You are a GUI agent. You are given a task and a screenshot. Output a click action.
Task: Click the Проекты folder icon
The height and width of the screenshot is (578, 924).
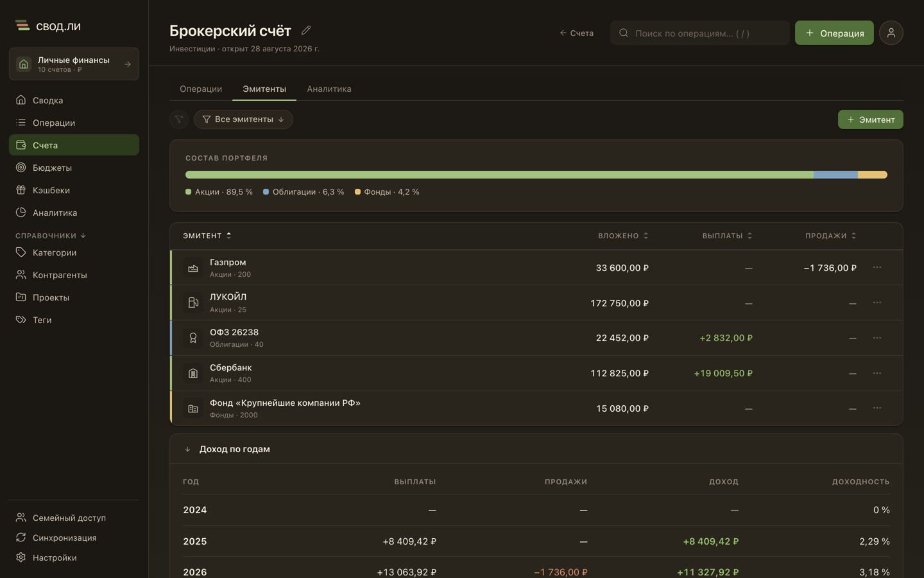21,297
